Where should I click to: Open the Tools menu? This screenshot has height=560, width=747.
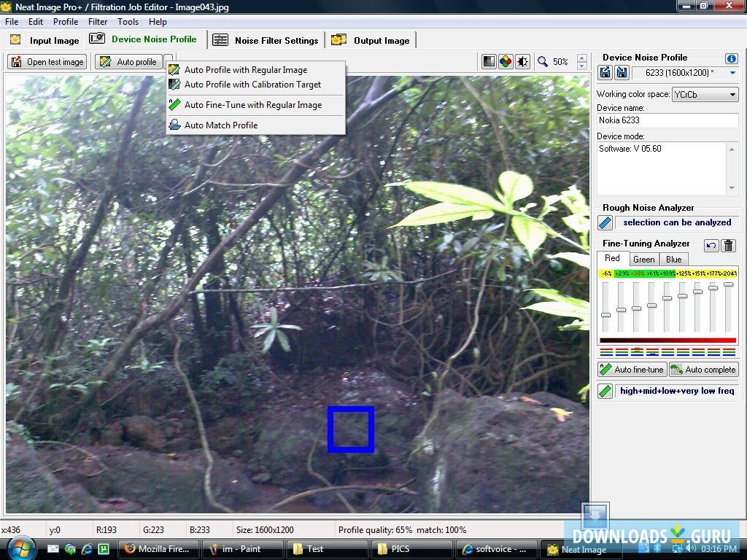click(x=128, y=22)
